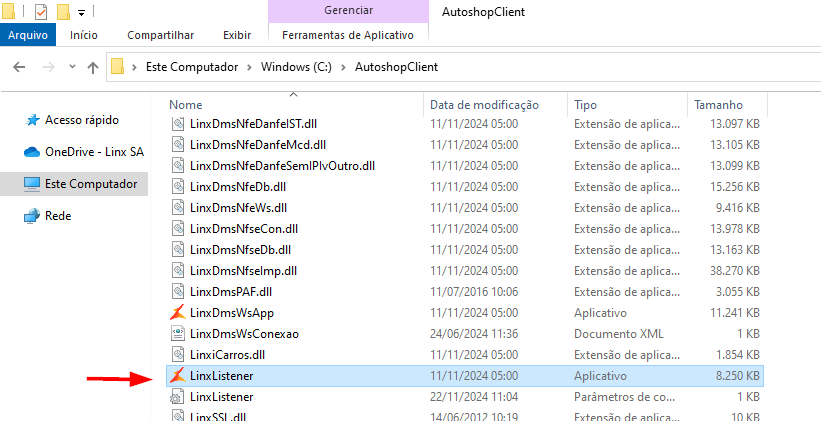Click the LinxDmsPAF.dll file icon

(178, 292)
